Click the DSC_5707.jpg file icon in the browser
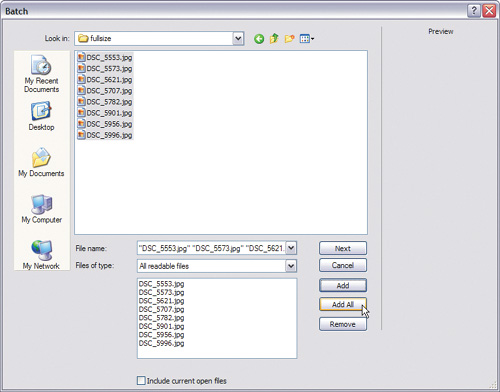500x392 pixels. point(81,90)
